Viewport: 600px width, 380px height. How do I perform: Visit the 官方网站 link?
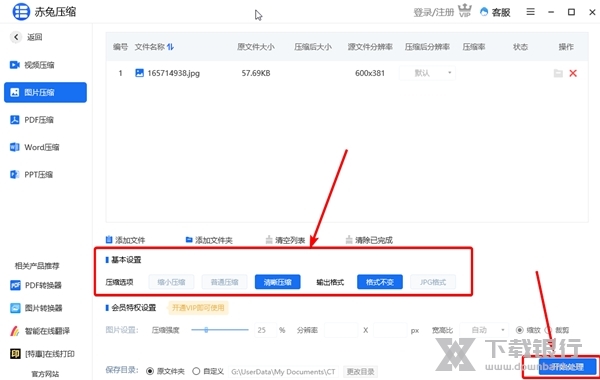click(x=45, y=373)
